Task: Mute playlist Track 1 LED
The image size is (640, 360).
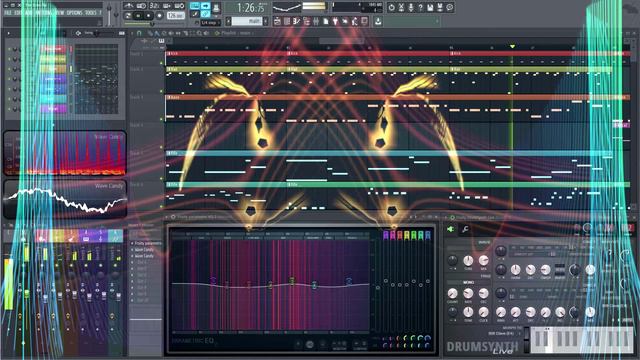Action: click(162, 63)
